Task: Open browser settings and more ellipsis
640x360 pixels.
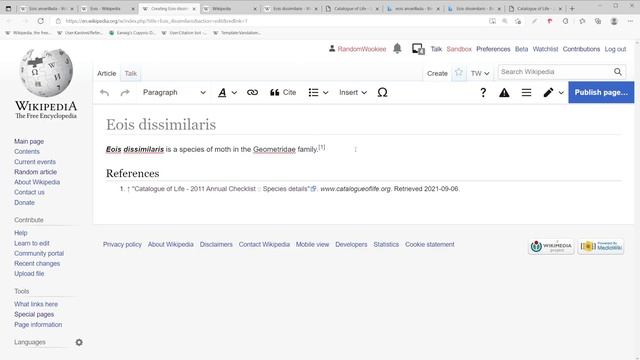Action: 630,21
